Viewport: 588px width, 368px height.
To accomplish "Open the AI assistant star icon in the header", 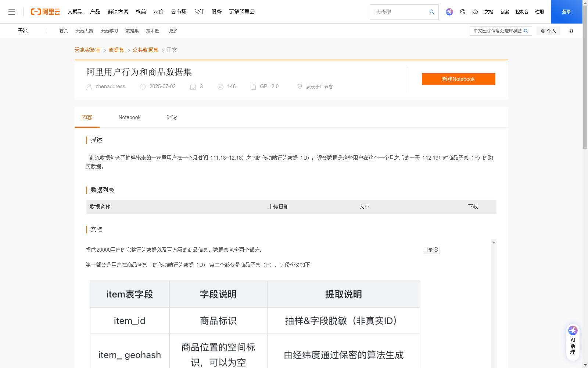I will pyautogui.click(x=449, y=12).
